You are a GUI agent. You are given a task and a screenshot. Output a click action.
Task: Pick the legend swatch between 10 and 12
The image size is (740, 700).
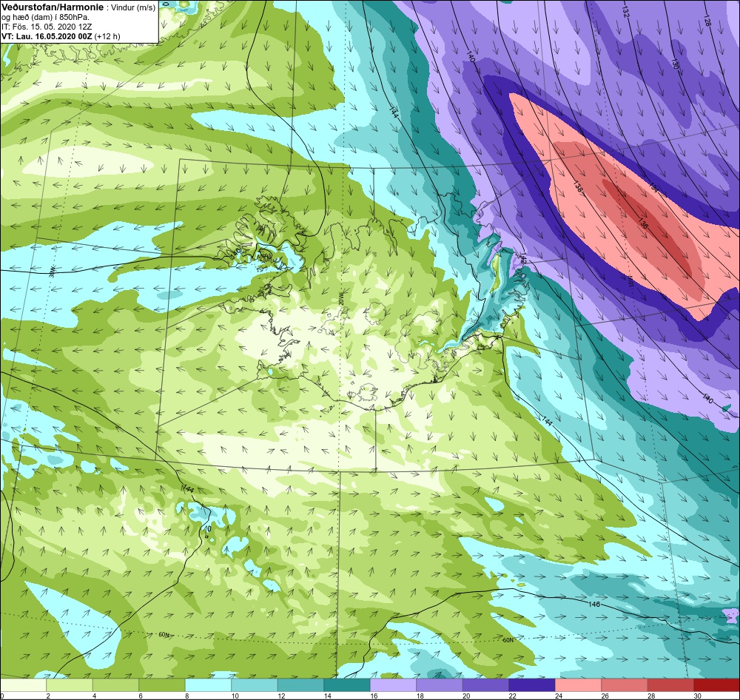255,685
